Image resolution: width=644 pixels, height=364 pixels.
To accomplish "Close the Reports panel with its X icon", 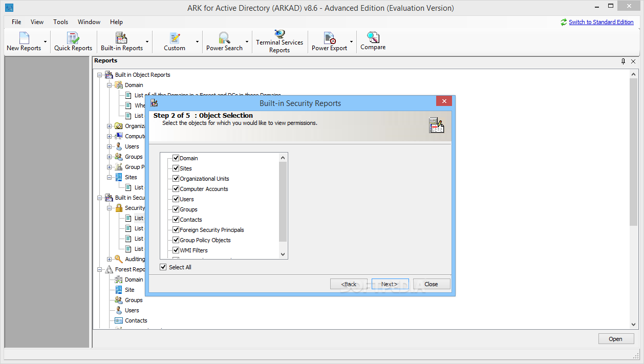I will (633, 61).
